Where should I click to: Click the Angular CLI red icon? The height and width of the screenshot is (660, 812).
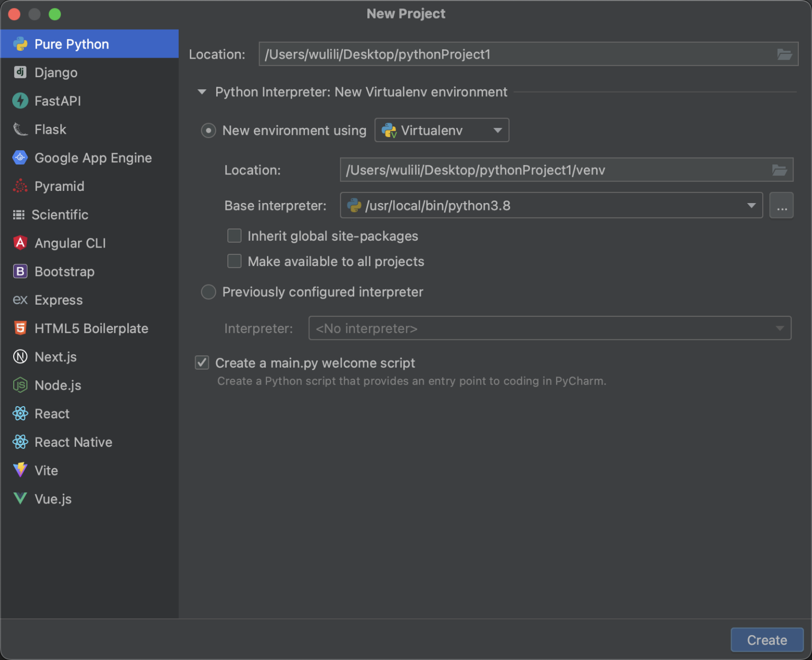tap(20, 243)
